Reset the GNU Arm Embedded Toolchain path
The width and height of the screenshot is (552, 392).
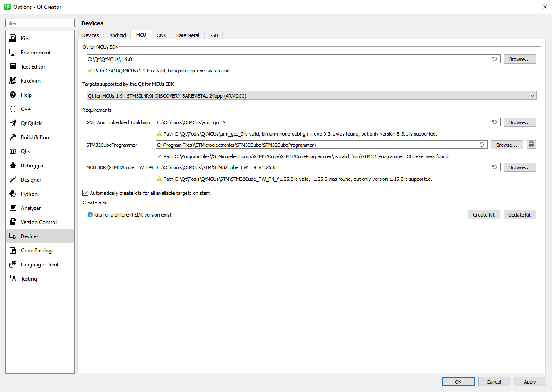click(495, 122)
